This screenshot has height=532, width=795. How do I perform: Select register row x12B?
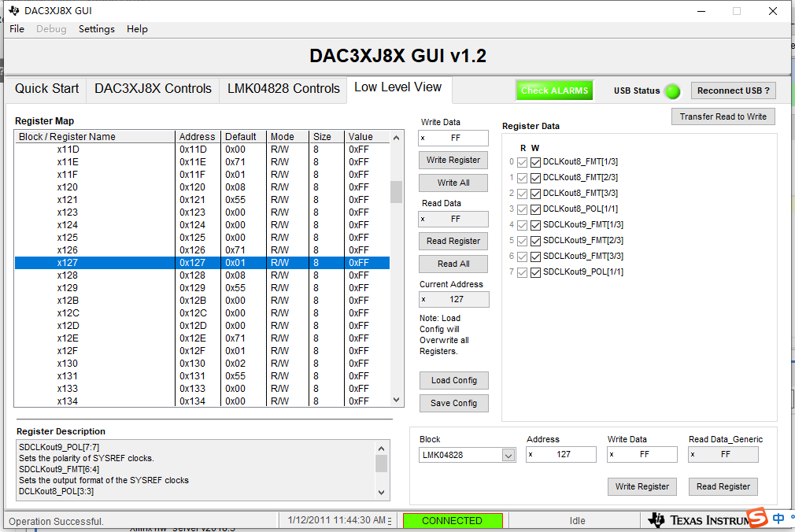[x=202, y=300]
